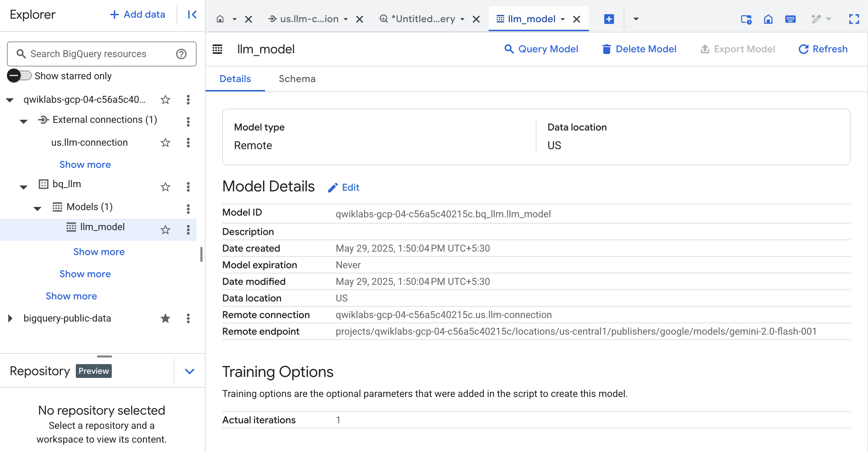Enter full screen mode
Viewport: 868px width, 452px height.
pos(854,19)
